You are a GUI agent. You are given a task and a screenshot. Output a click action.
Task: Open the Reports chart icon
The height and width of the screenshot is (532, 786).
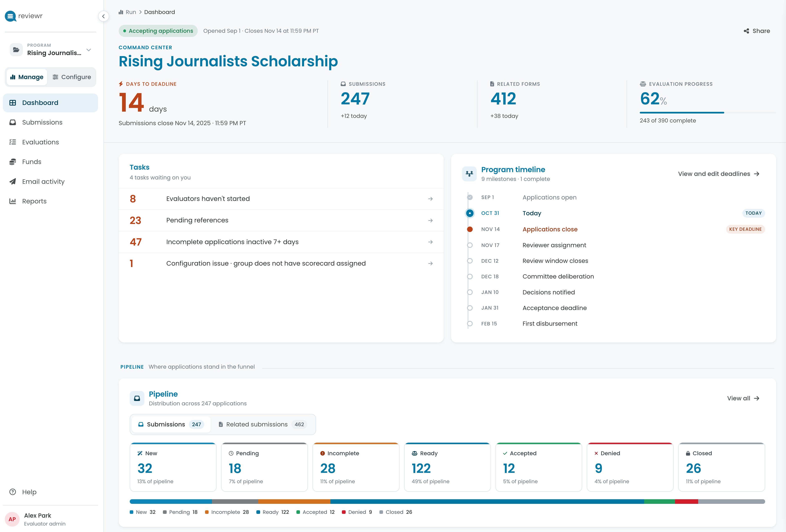point(13,201)
